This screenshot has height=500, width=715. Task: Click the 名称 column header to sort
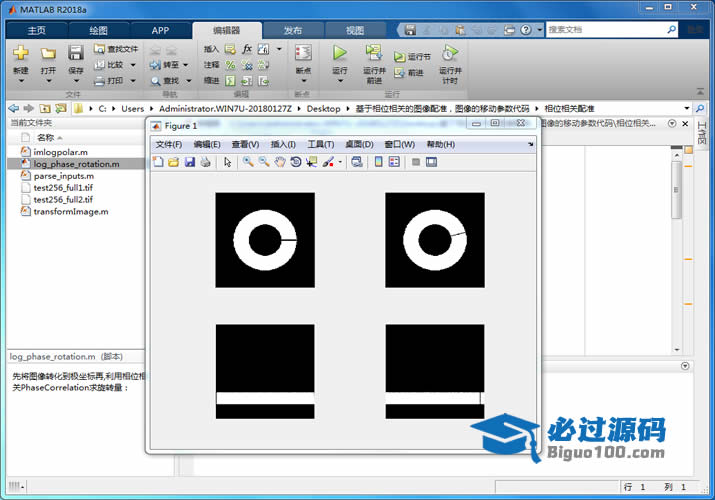(x=46, y=137)
